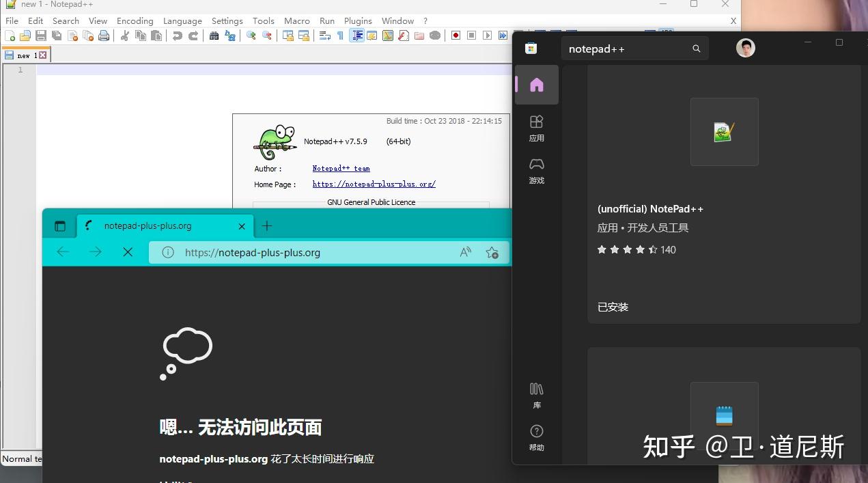
Task: Go to Store Home in sidebar
Action: click(x=537, y=85)
